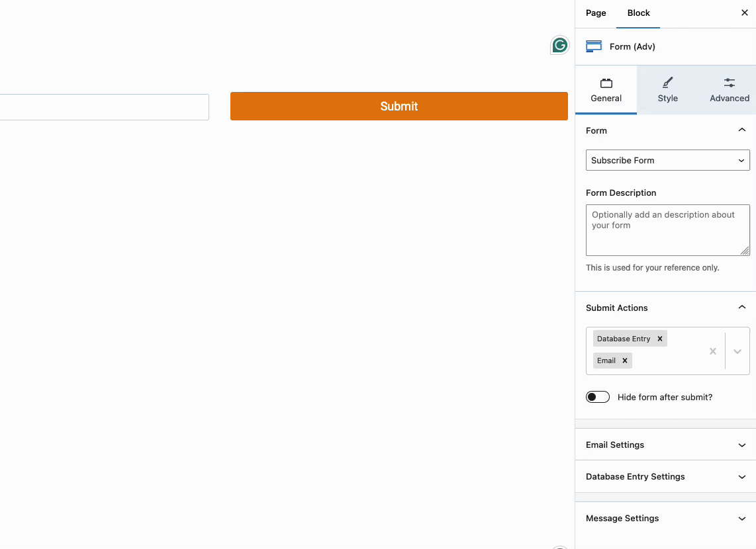Switch to the Page tab
Screen dimensions: 756x549
pos(595,13)
